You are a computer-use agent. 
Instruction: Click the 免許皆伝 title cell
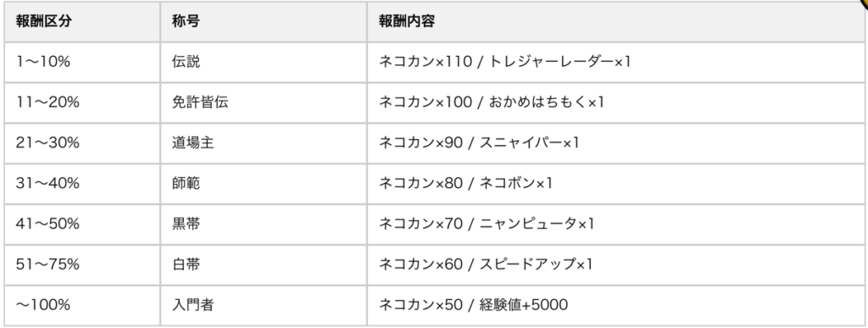pos(264,103)
